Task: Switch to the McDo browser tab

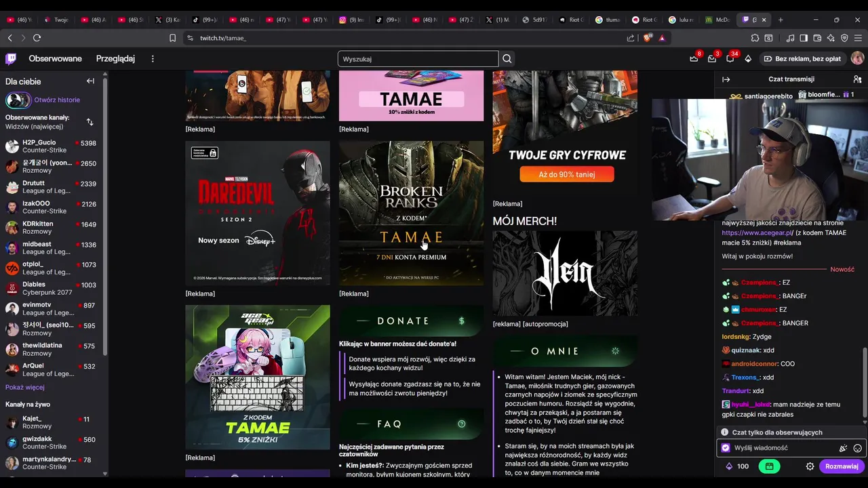Action: tap(717, 20)
